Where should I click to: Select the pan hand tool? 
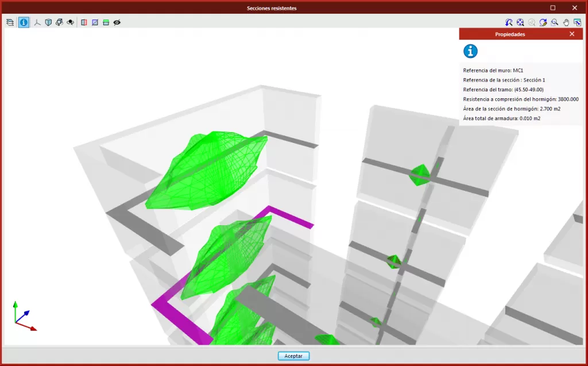pyautogui.click(x=566, y=22)
